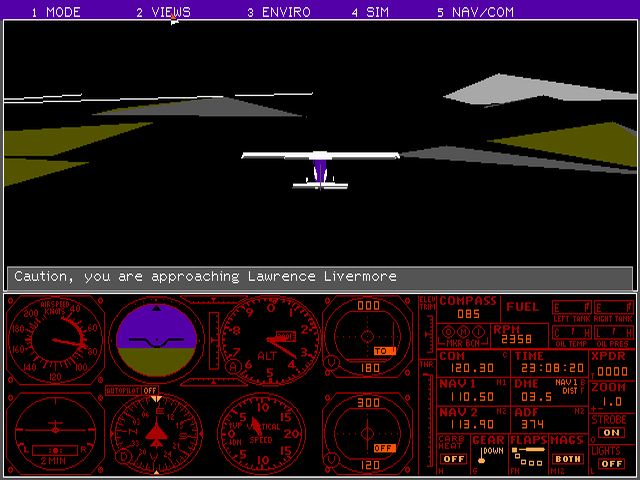Click NAV 1 OBI course 000 readout
The image size is (640, 480).
click(368, 306)
